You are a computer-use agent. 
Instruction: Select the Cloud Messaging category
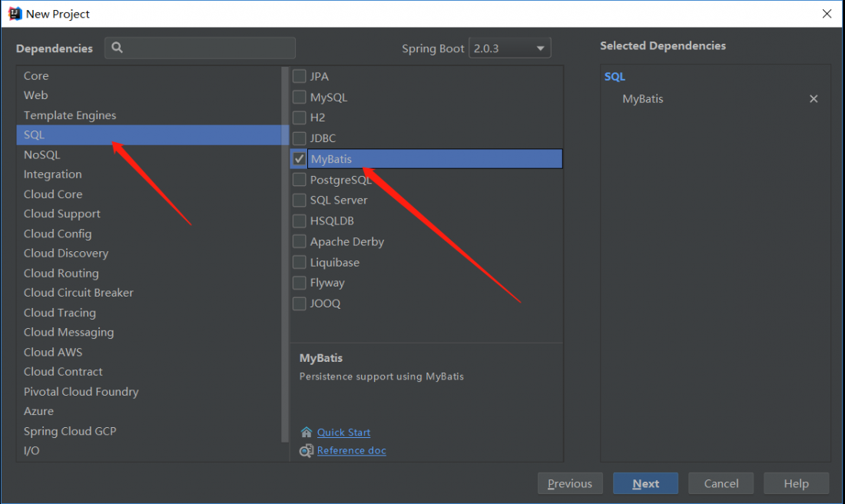[149, 332]
